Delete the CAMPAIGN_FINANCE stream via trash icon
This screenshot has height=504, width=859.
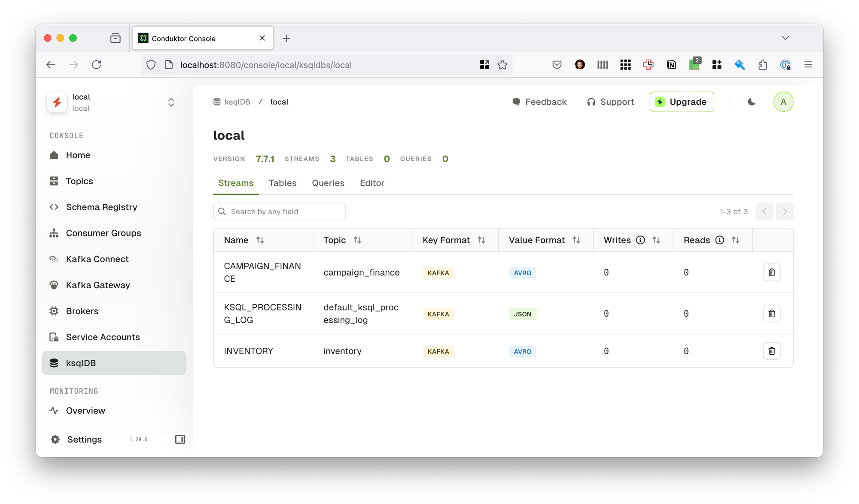pos(771,272)
